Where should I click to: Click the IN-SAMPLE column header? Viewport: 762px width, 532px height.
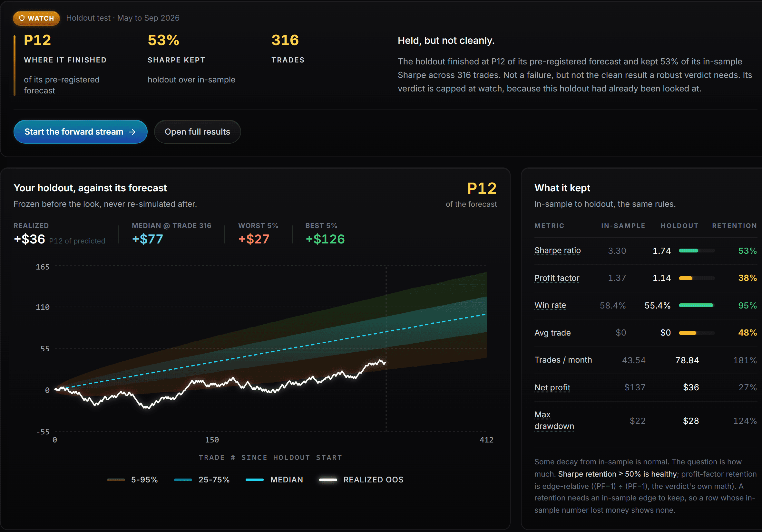coord(623,226)
